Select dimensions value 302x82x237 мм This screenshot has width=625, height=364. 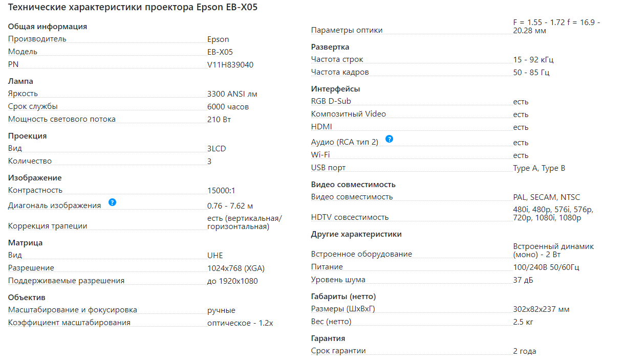(x=541, y=309)
